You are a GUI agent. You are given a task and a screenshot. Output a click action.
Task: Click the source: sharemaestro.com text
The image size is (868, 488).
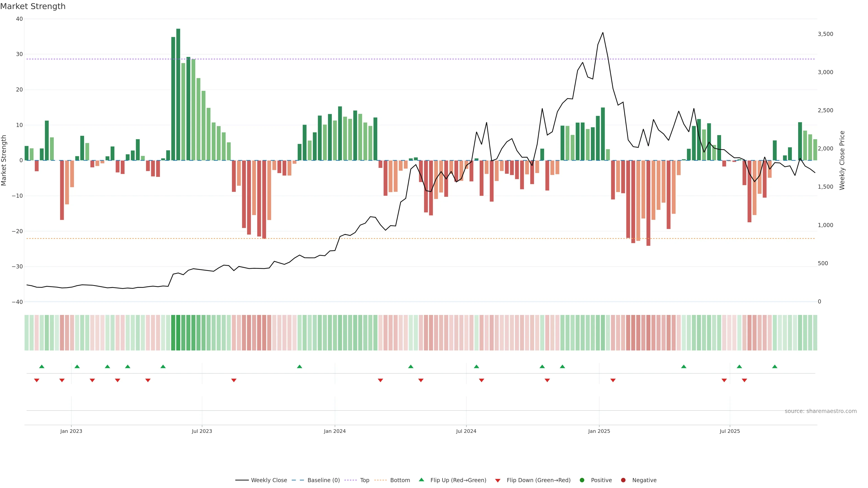point(821,411)
